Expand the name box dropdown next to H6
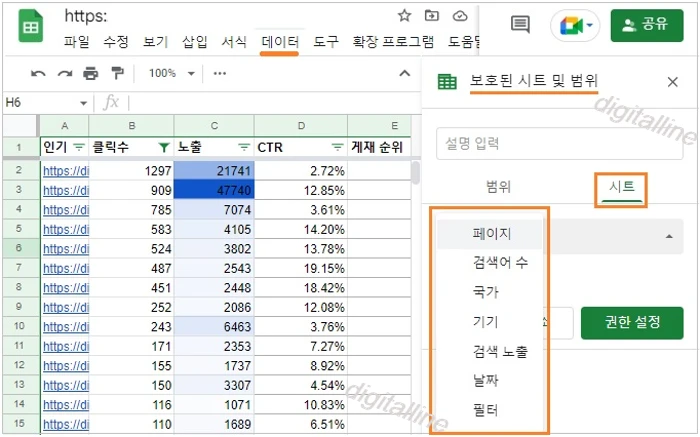The width and height of the screenshot is (700, 437). point(83,104)
